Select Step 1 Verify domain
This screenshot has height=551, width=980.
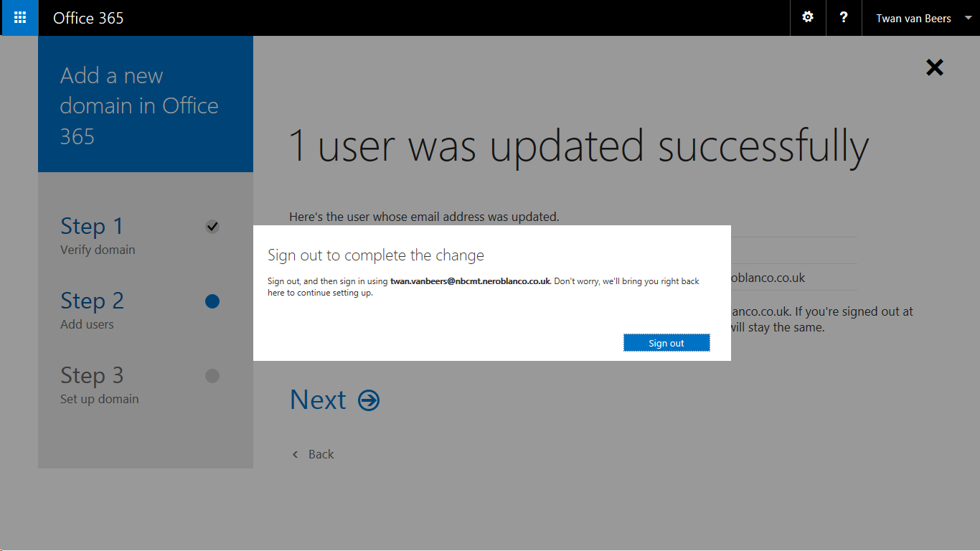click(x=98, y=235)
